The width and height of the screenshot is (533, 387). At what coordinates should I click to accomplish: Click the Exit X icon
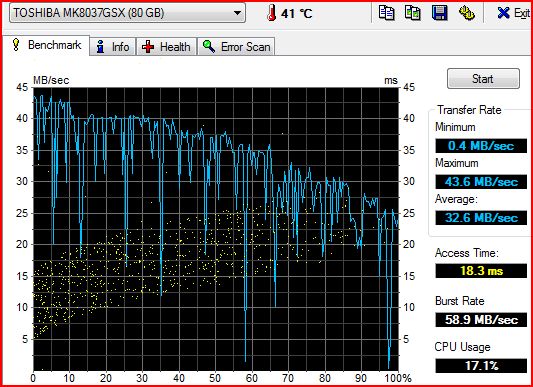[x=503, y=13]
